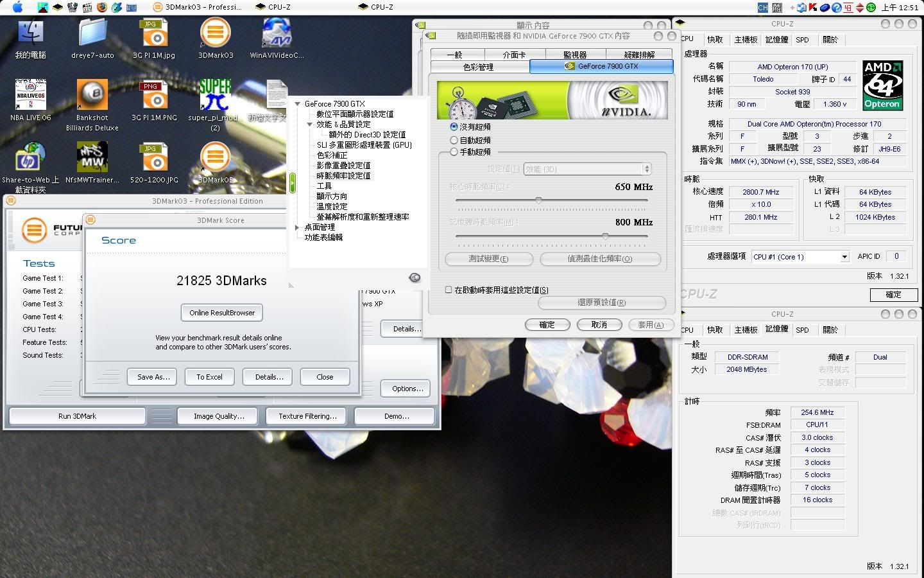This screenshot has width=924, height=578.
Task: Switch to 關於 tab in lower CPU-Z
Action: tap(830, 330)
